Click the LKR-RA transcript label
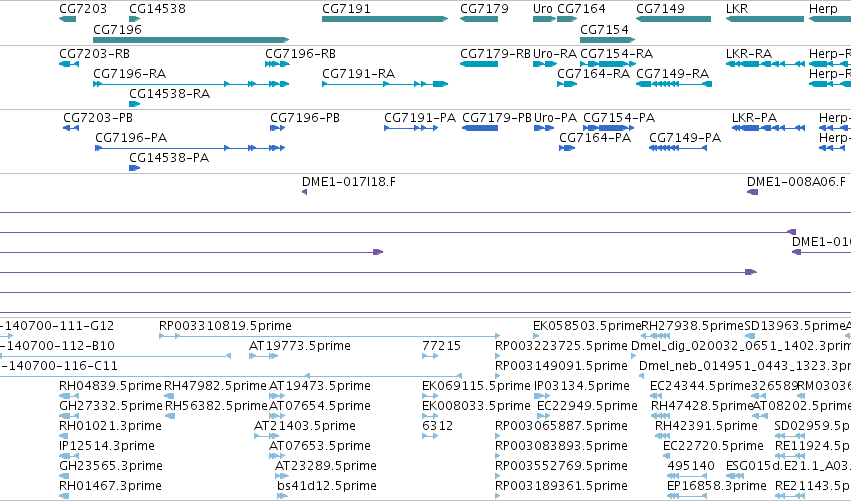The width and height of the screenshot is (851, 501). [749, 54]
